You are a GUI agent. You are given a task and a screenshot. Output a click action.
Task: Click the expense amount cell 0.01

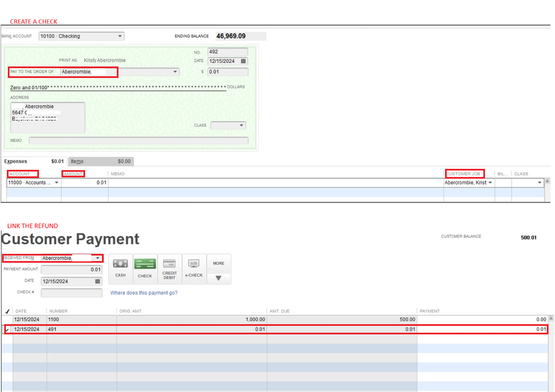tap(84, 183)
